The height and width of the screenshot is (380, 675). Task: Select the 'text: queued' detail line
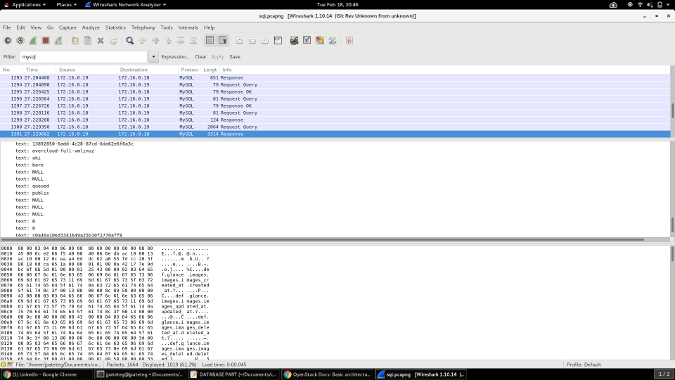pos(32,186)
